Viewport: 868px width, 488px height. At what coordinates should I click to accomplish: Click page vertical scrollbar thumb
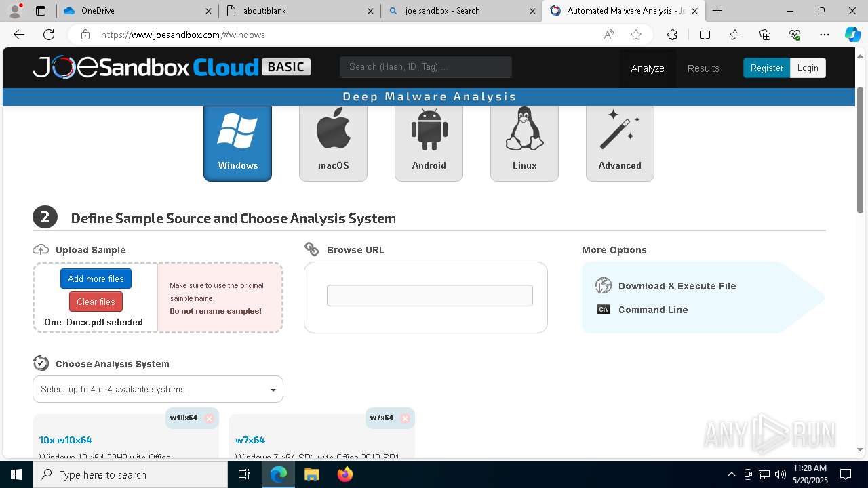tap(861, 150)
